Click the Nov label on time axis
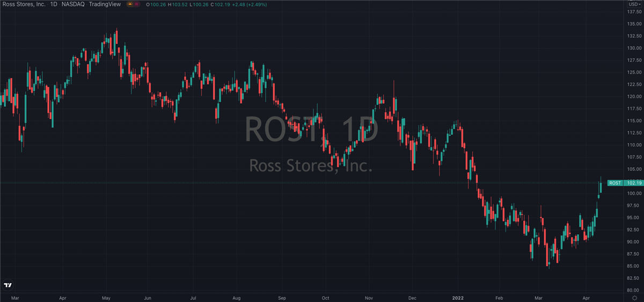 [x=369, y=297]
